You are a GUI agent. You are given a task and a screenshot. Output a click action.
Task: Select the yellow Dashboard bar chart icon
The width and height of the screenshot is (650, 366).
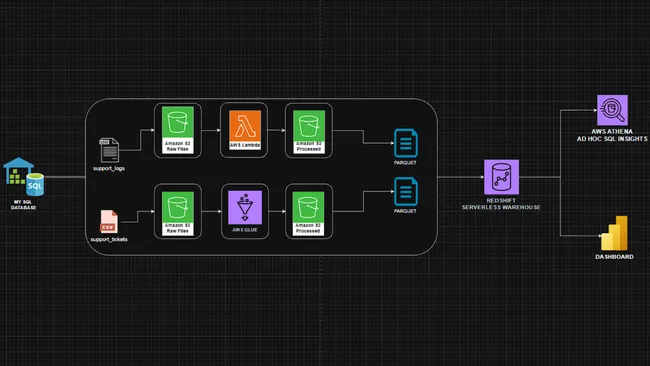(x=614, y=233)
